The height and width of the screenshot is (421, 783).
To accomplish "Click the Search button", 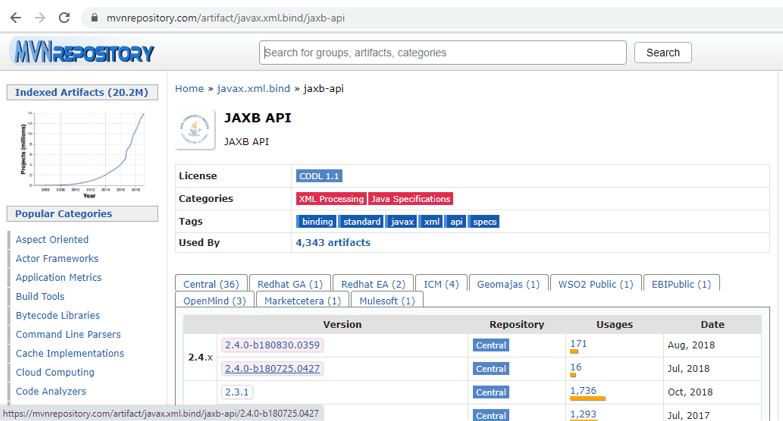I will tap(663, 52).
